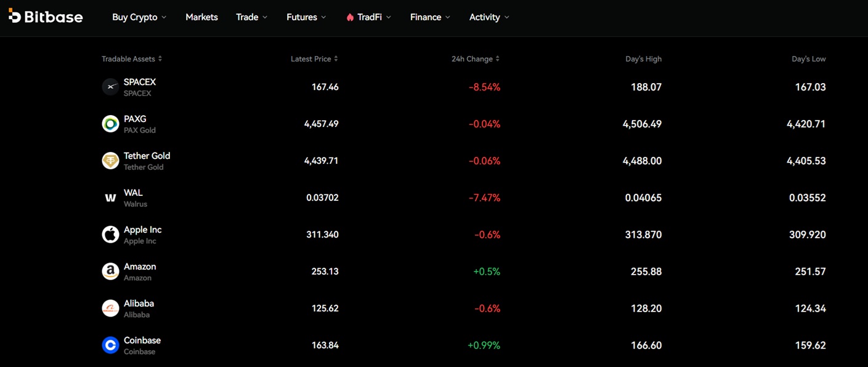Click the Day's High column header
This screenshot has width=868, height=367.
643,59
